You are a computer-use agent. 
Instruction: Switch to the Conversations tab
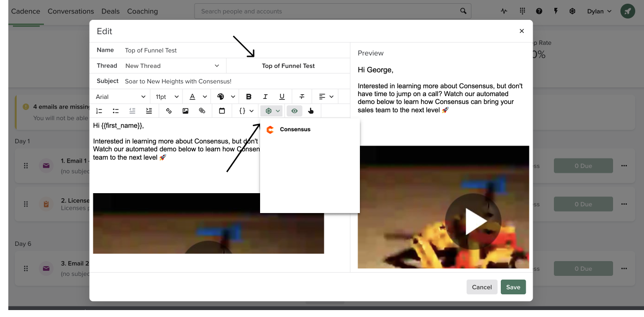pyautogui.click(x=71, y=11)
